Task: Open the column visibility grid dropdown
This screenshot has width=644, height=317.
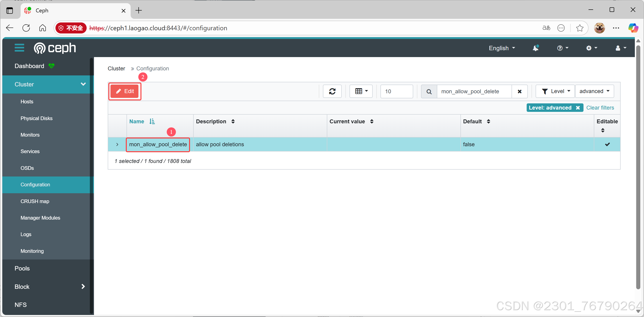Action: (361, 91)
